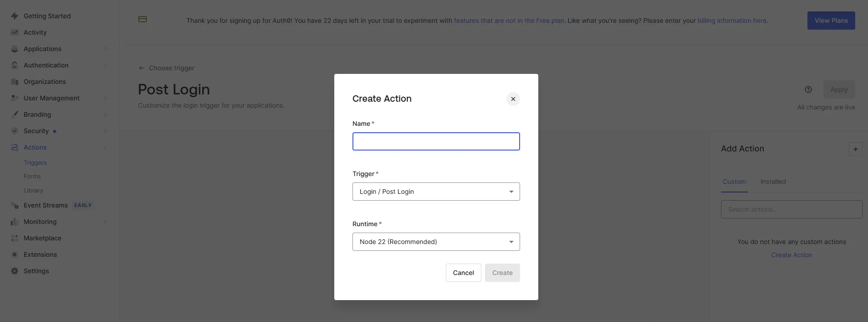Click the User Management icon

point(15,98)
